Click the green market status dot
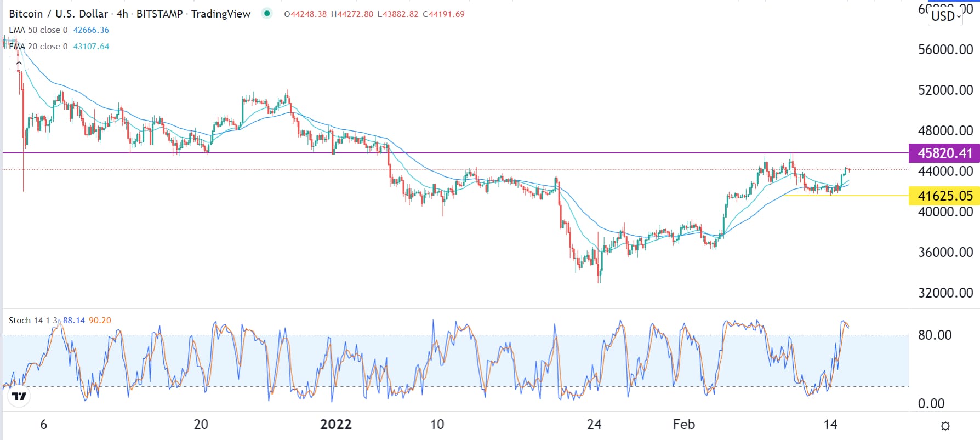 tap(267, 14)
